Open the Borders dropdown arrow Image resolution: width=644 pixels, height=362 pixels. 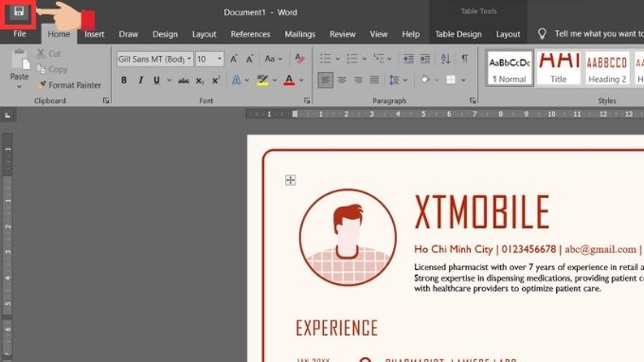463,81
